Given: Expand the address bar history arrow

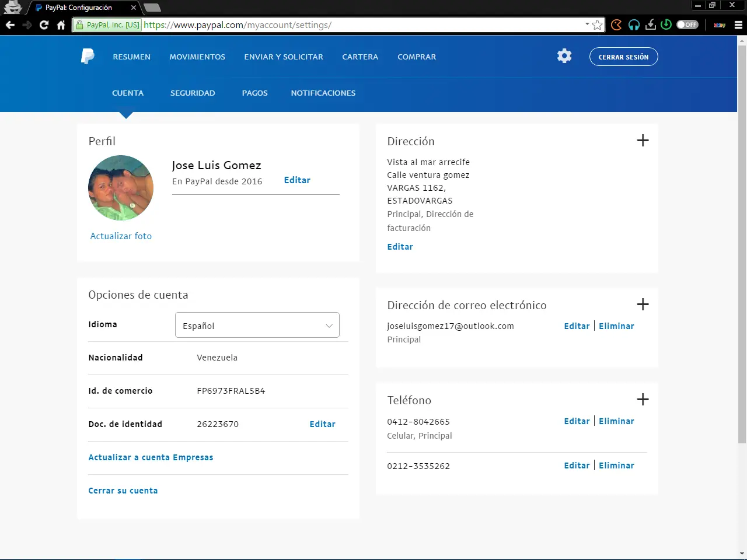Looking at the screenshot, I should [587, 24].
